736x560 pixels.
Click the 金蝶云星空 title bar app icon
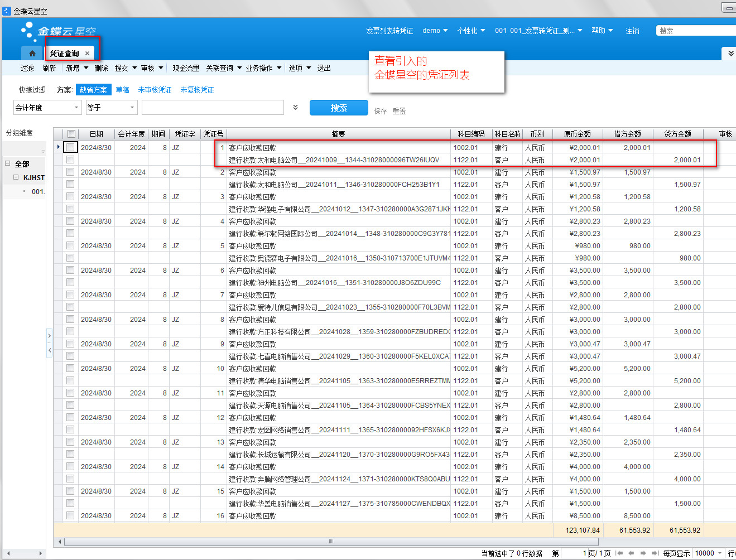[7, 11]
